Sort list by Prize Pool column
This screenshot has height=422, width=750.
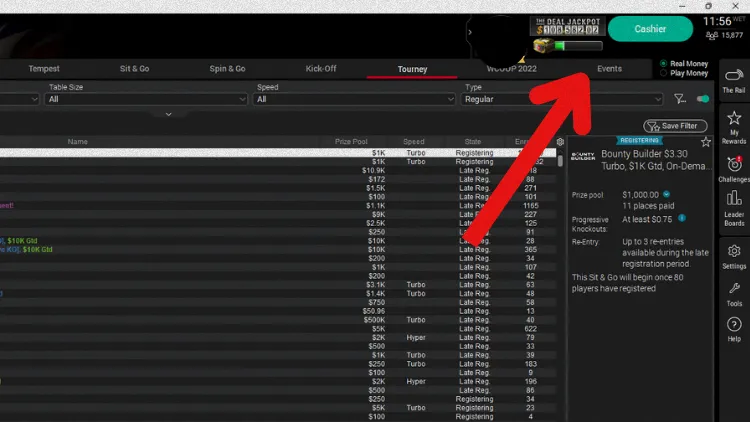pos(351,142)
